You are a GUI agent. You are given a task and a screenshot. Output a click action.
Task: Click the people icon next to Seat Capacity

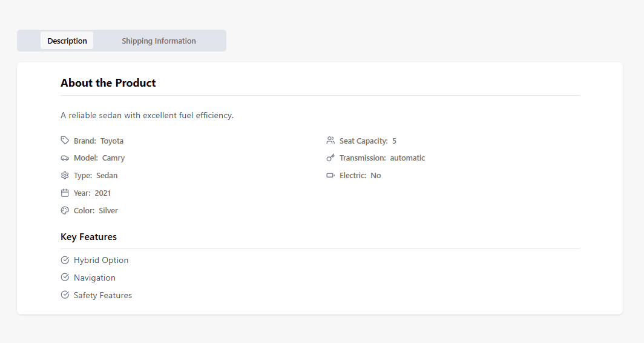[x=330, y=141]
